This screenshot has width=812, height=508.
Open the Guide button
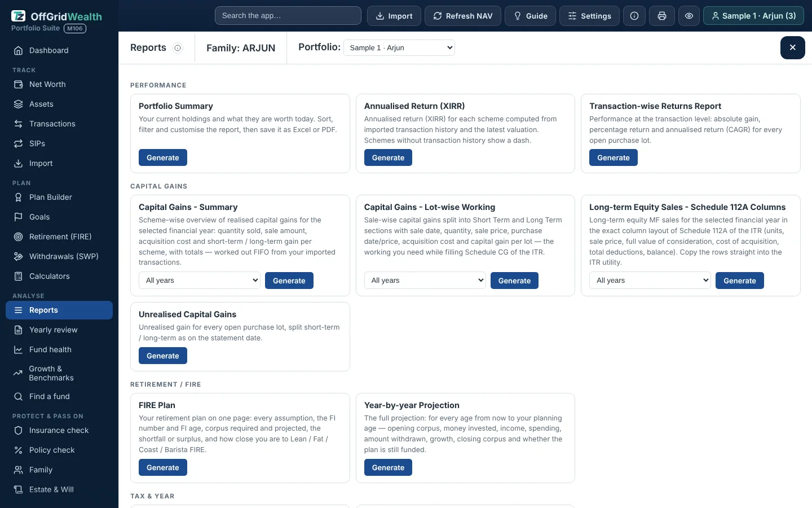(530, 16)
